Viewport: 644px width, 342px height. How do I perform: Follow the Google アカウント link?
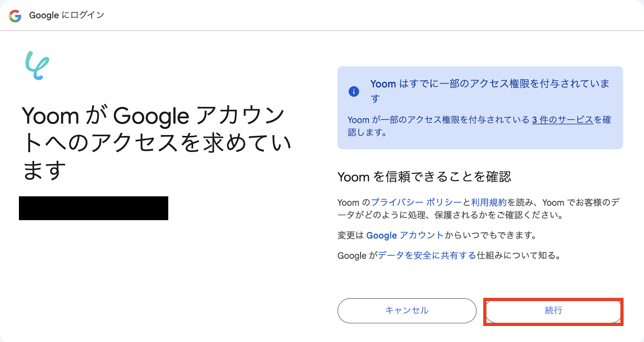(405, 235)
